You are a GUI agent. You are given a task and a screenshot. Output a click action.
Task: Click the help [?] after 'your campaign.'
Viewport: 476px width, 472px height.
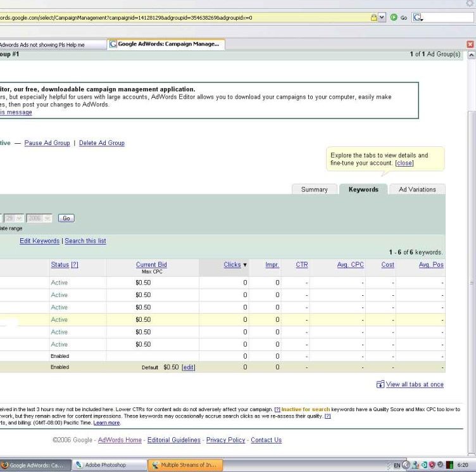tap(277, 409)
